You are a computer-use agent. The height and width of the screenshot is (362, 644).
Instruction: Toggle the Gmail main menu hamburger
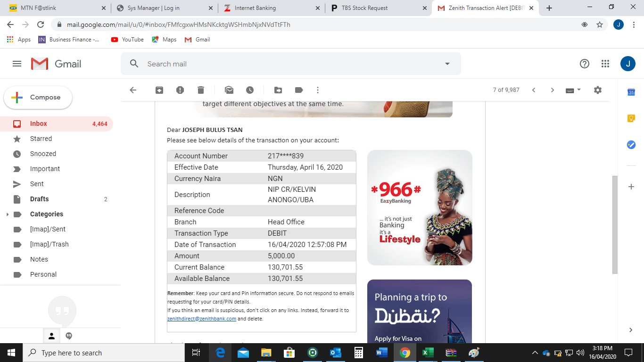(x=17, y=64)
